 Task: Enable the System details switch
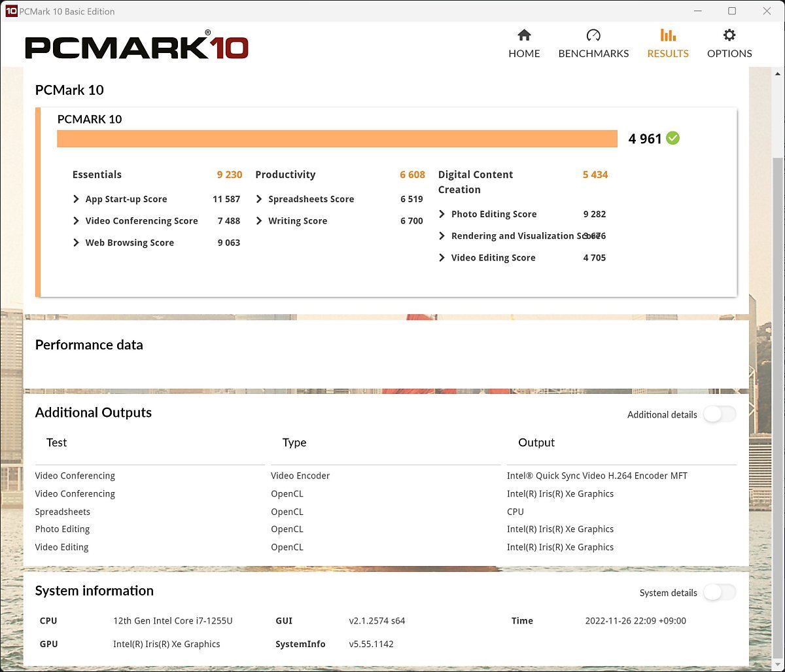(x=720, y=592)
